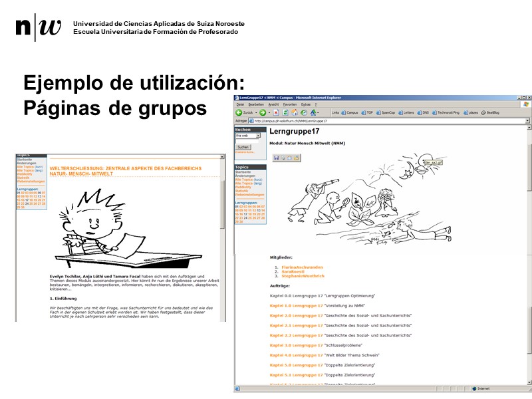The width and height of the screenshot is (532, 399).
Task: Click the Save diskette icon on the Lerngruppe17 page
Action: pos(276,157)
